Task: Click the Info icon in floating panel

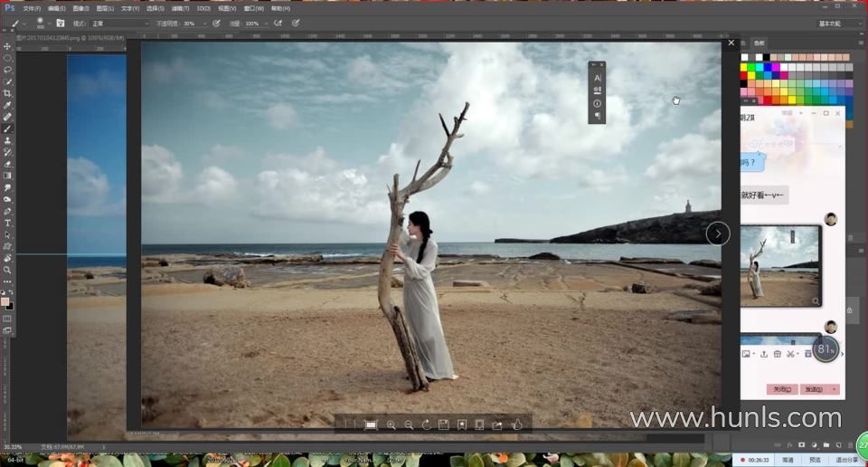Action: [x=597, y=103]
